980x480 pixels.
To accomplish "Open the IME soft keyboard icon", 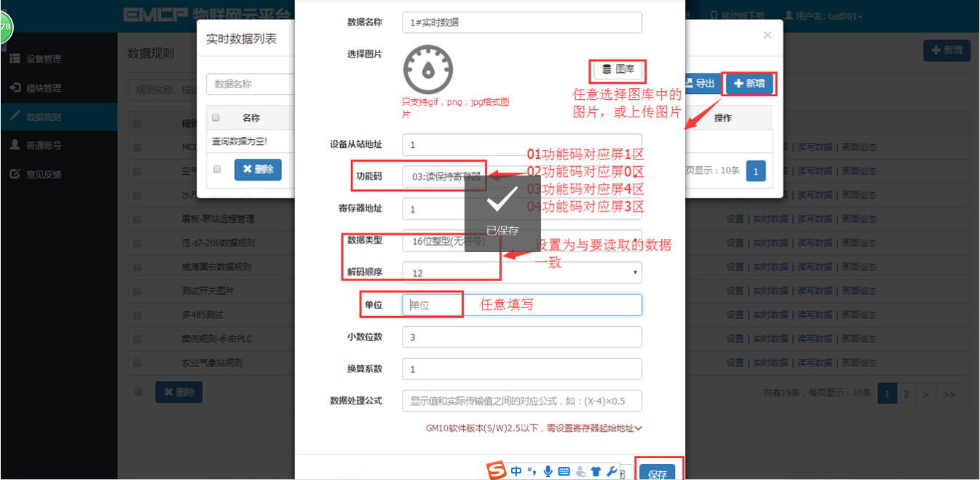I will (564, 471).
